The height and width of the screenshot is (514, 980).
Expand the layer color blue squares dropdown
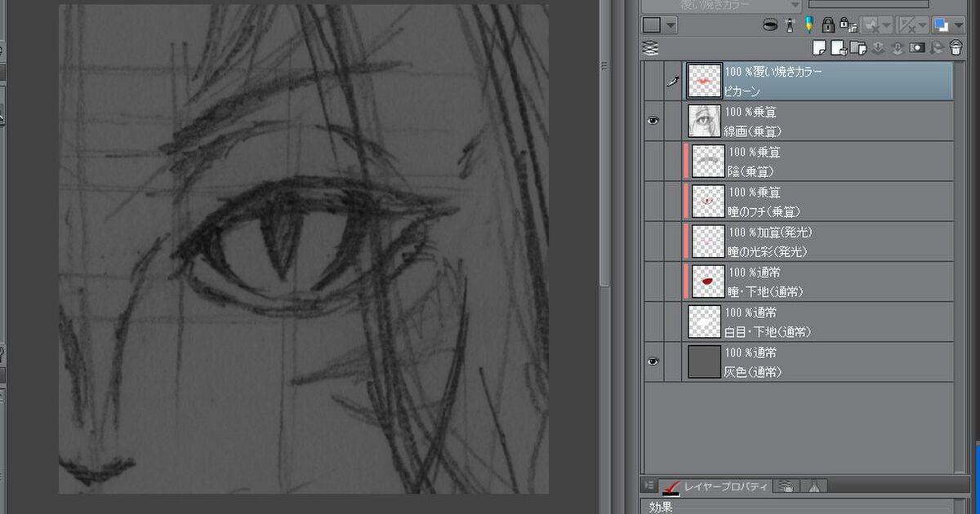pos(958,25)
